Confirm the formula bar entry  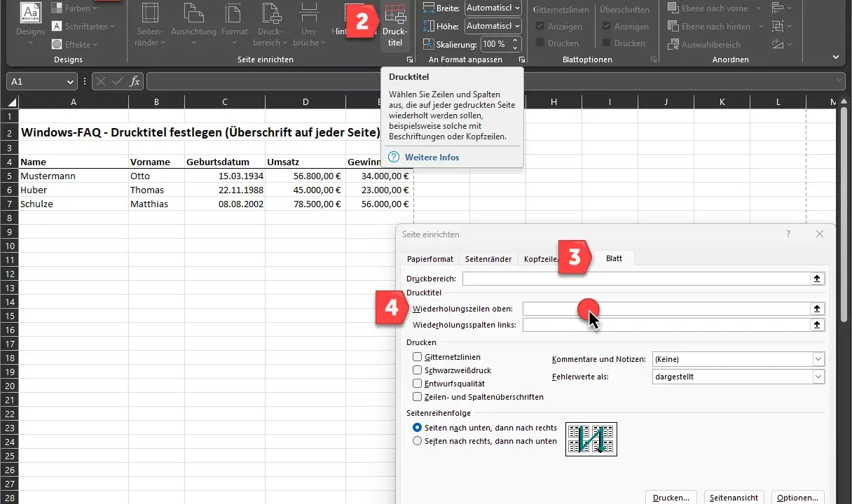[x=118, y=82]
